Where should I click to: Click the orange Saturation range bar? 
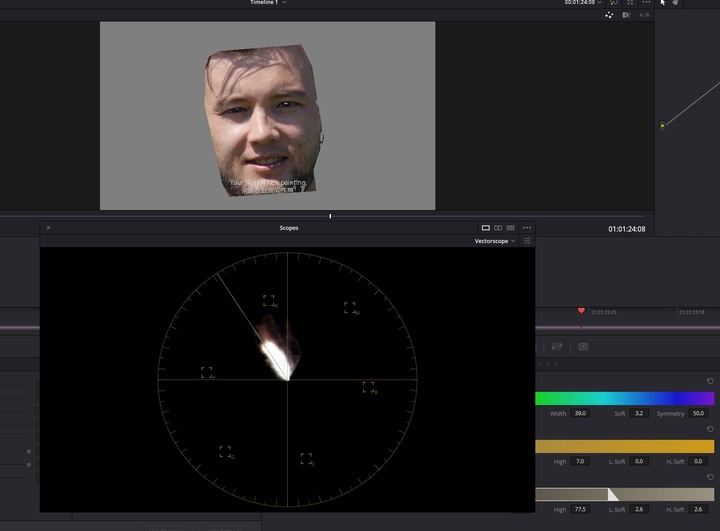(x=624, y=446)
